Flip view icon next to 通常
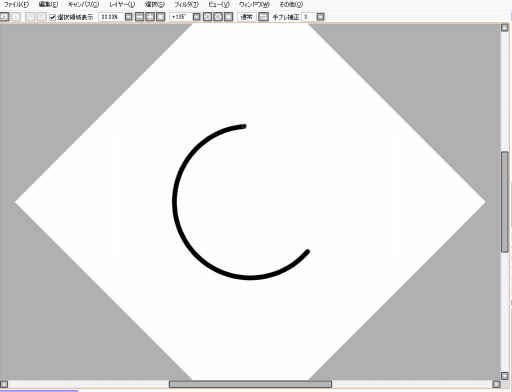The image size is (512, 392). click(x=263, y=17)
